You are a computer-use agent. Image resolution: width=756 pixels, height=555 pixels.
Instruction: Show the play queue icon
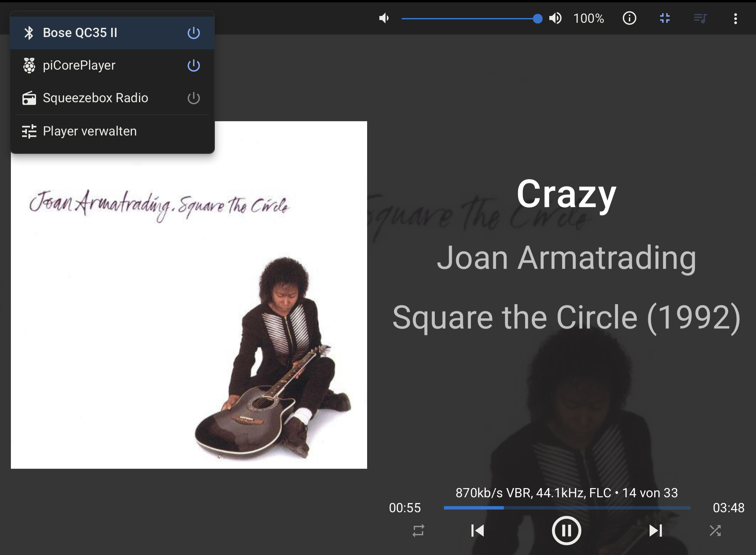[x=700, y=18]
